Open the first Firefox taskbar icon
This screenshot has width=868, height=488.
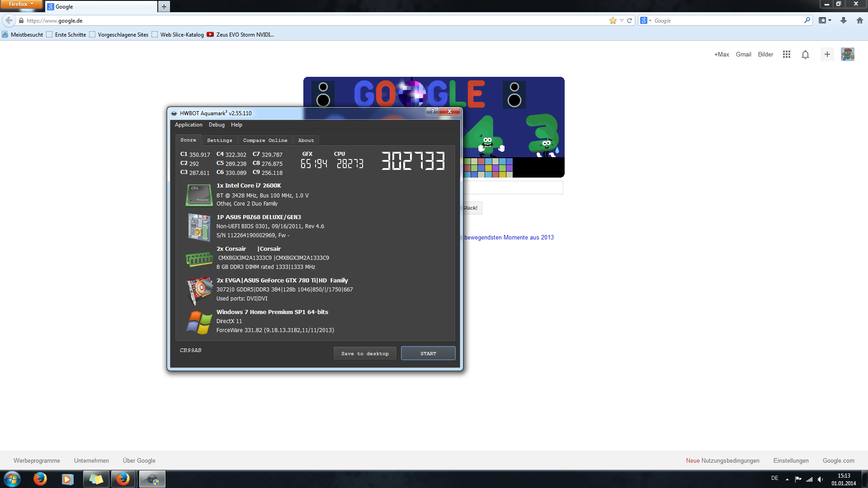[x=40, y=479]
